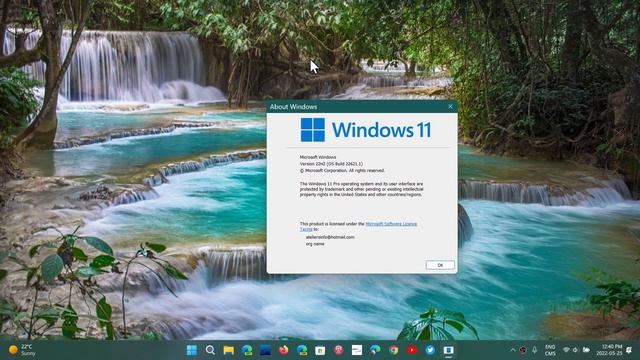Open the notification bell beside the clock

[x=629, y=350]
